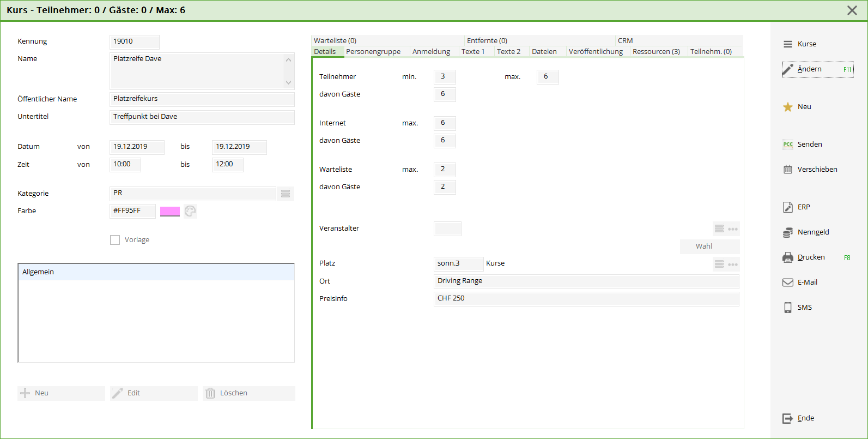This screenshot has width=868, height=439.
Task: Open the Platz selection list button
Action: click(719, 264)
